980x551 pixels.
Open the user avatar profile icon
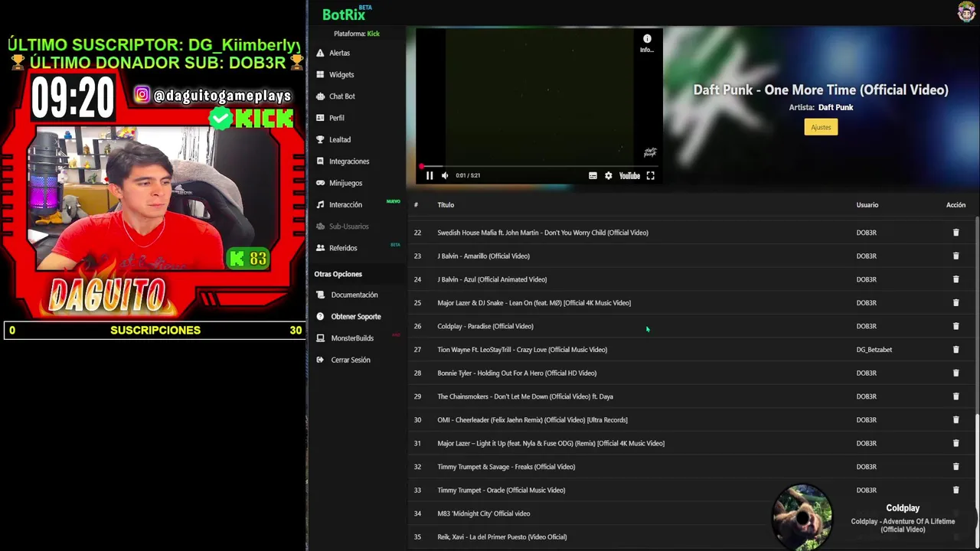pyautogui.click(x=966, y=11)
